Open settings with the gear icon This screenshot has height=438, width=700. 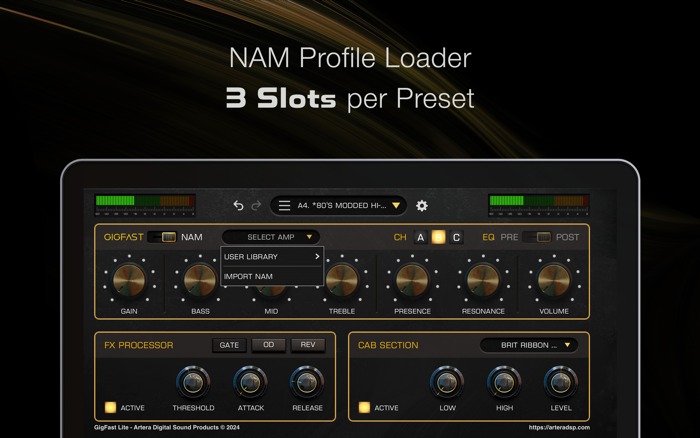(x=421, y=205)
